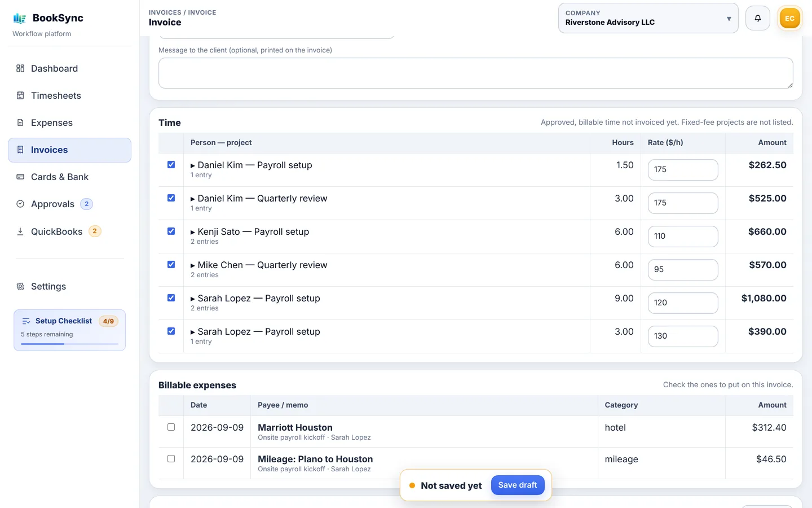Expand the Sarah Lopez row with 1 entry

[x=193, y=332]
